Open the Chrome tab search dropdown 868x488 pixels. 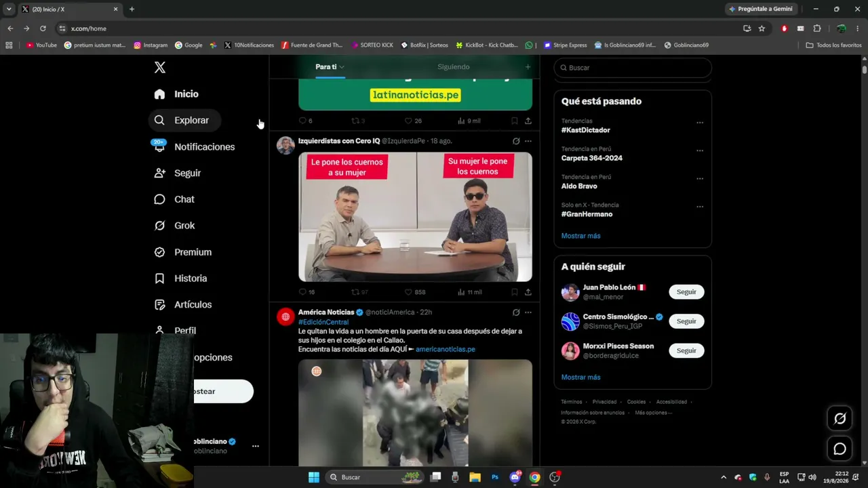(x=9, y=9)
